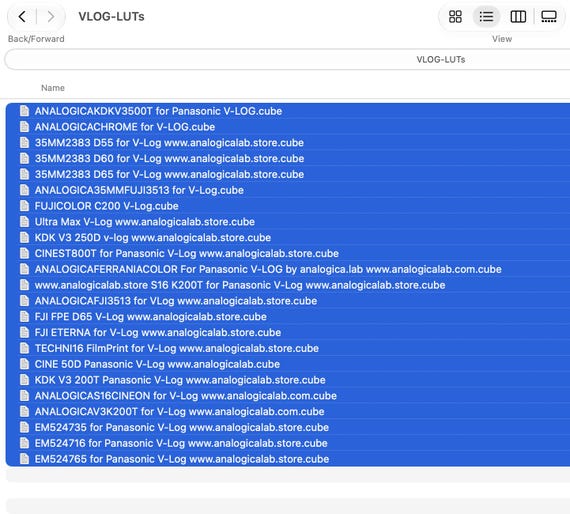The image size is (570, 514).
Task: Click file icon of ANALOGICAKDKV3500T row
Action: pyautogui.click(x=24, y=111)
